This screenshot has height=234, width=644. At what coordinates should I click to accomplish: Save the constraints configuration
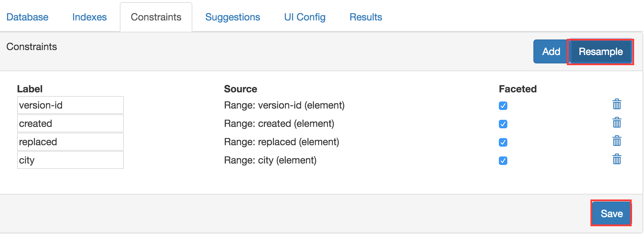(x=611, y=214)
